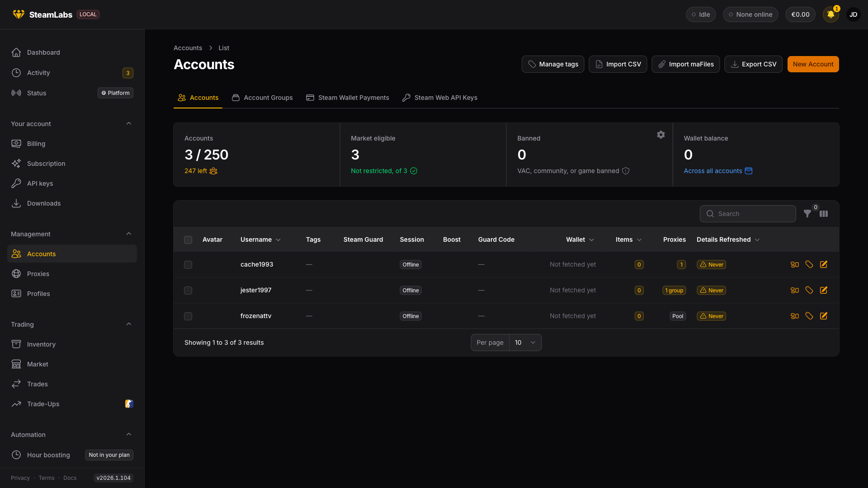
Task: Click the Search input field
Action: [x=748, y=214]
